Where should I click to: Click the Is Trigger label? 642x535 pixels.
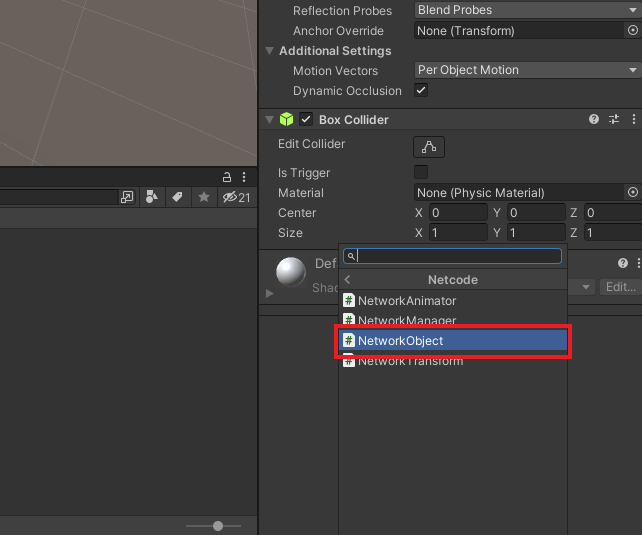pos(304,173)
